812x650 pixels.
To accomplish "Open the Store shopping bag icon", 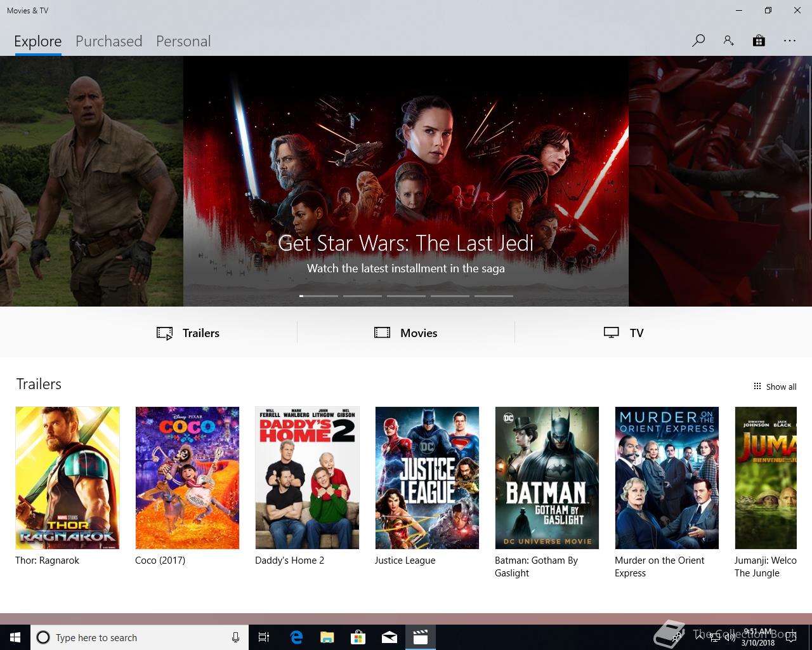I will tap(759, 41).
